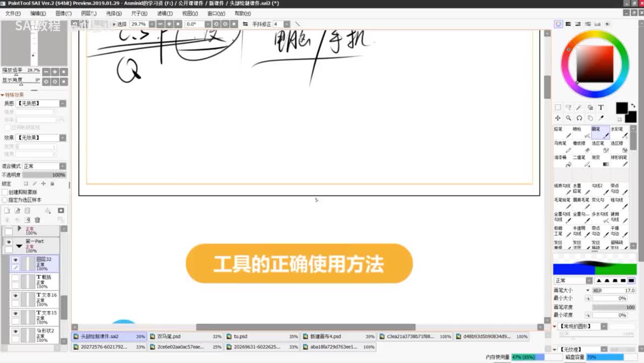
Task: Pick the rectangular selection tool
Action: click(x=558, y=107)
